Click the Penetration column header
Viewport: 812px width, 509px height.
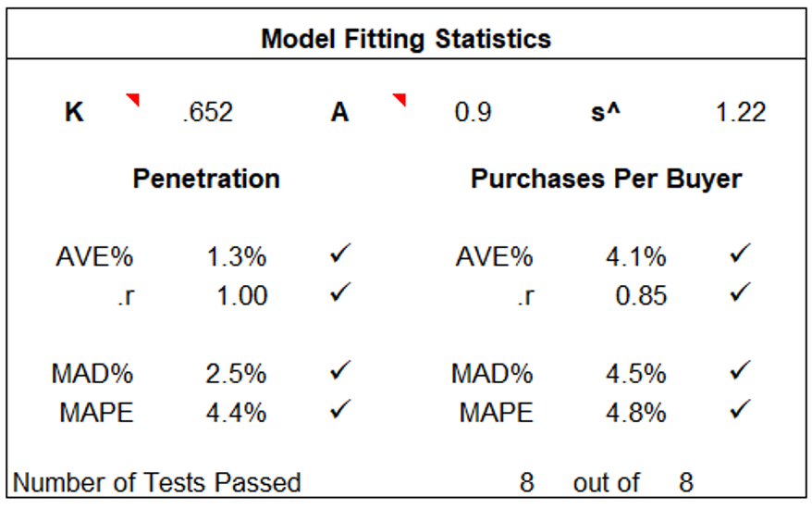[x=206, y=179]
